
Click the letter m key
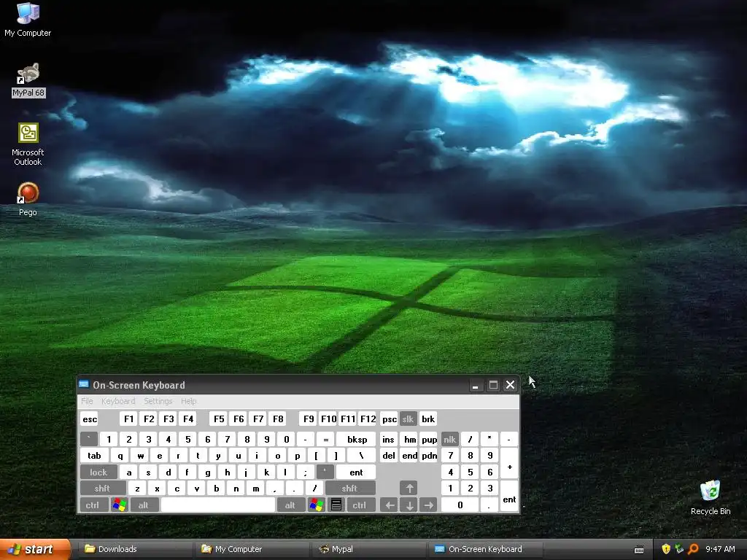coord(256,488)
